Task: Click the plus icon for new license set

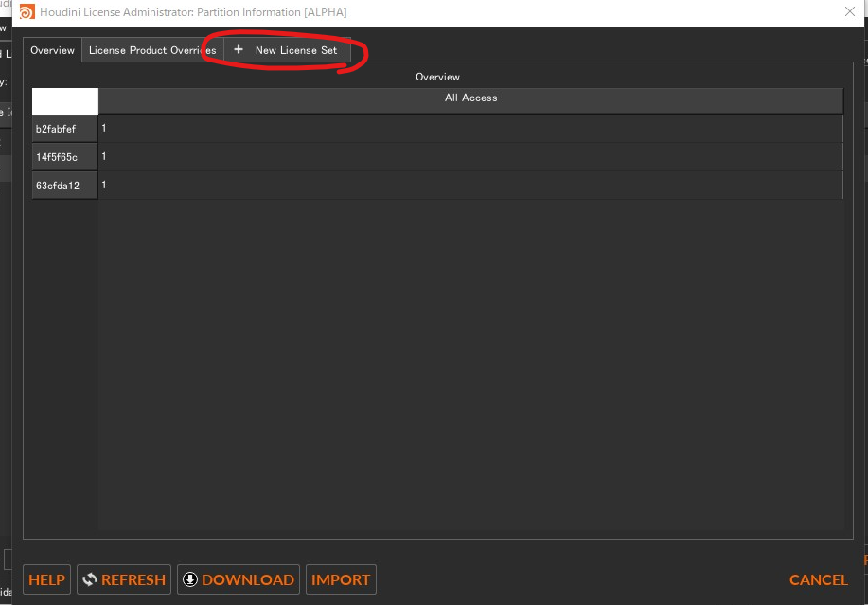Action: pyautogui.click(x=239, y=50)
